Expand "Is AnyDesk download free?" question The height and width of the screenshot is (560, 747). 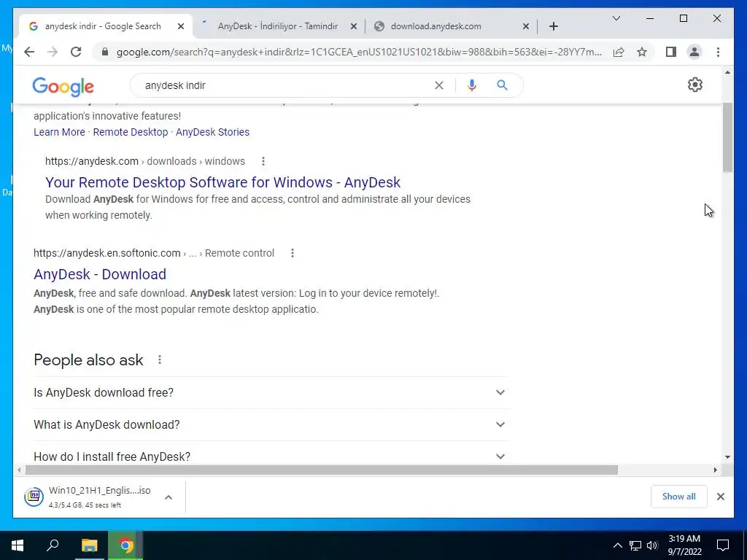pos(271,392)
